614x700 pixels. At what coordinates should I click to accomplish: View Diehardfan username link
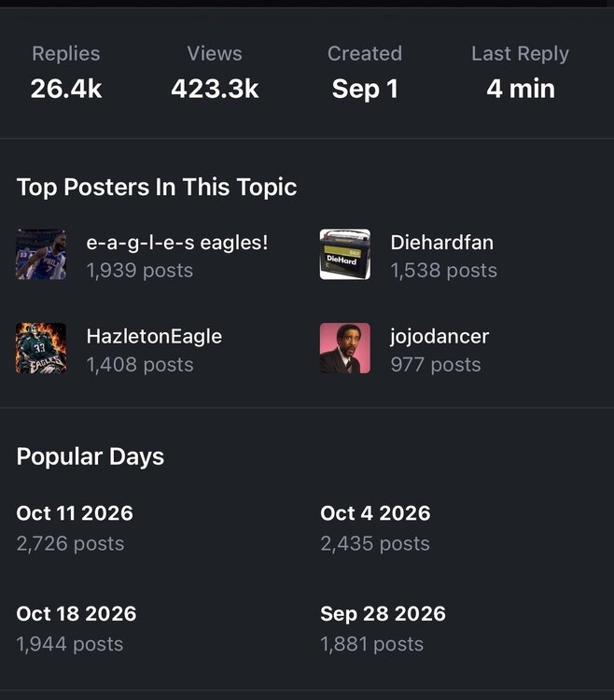click(x=441, y=243)
